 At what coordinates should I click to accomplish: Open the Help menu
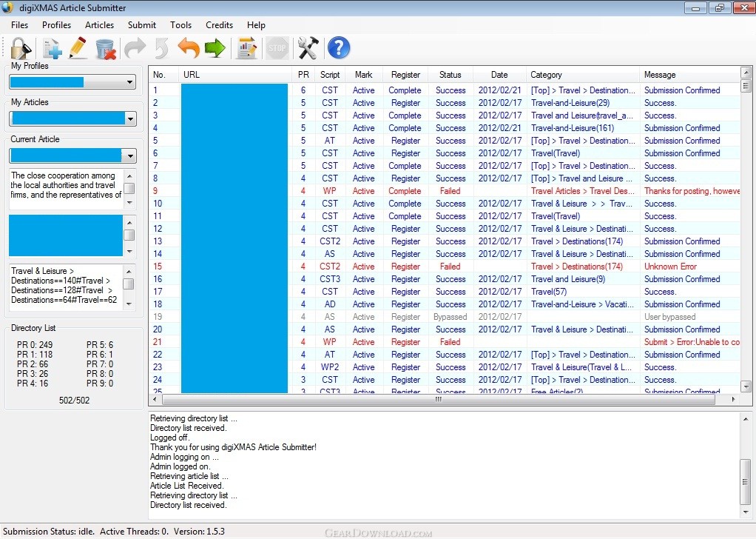pyautogui.click(x=256, y=25)
